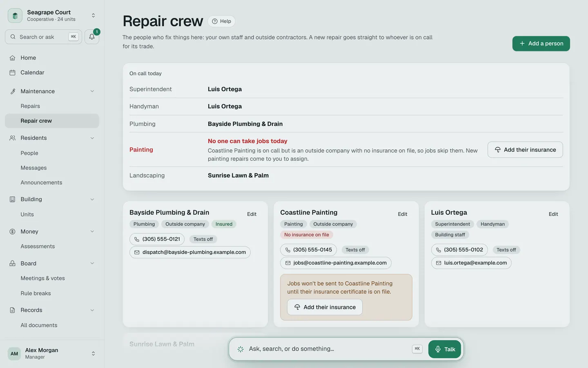Open the Alex Morgan account menu
The width and height of the screenshot is (588, 368).
(52, 354)
